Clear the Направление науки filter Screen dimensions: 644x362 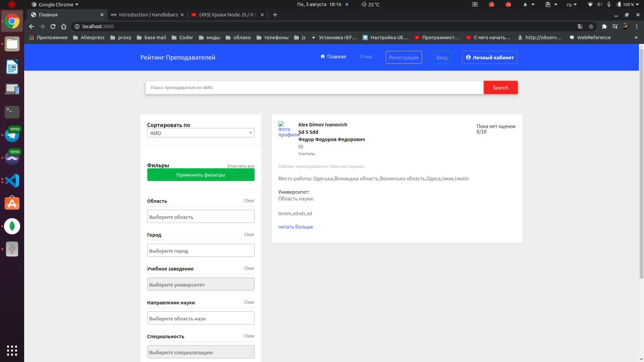[249, 302]
